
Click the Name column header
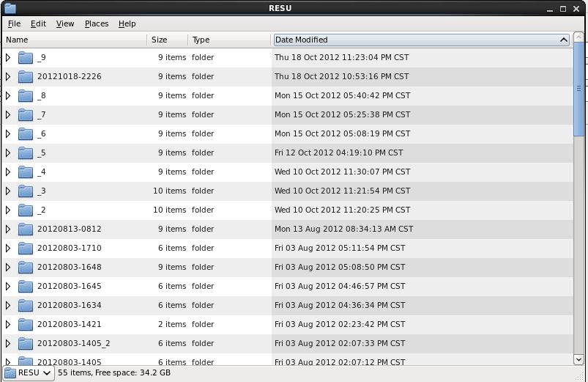coord(73,40)
